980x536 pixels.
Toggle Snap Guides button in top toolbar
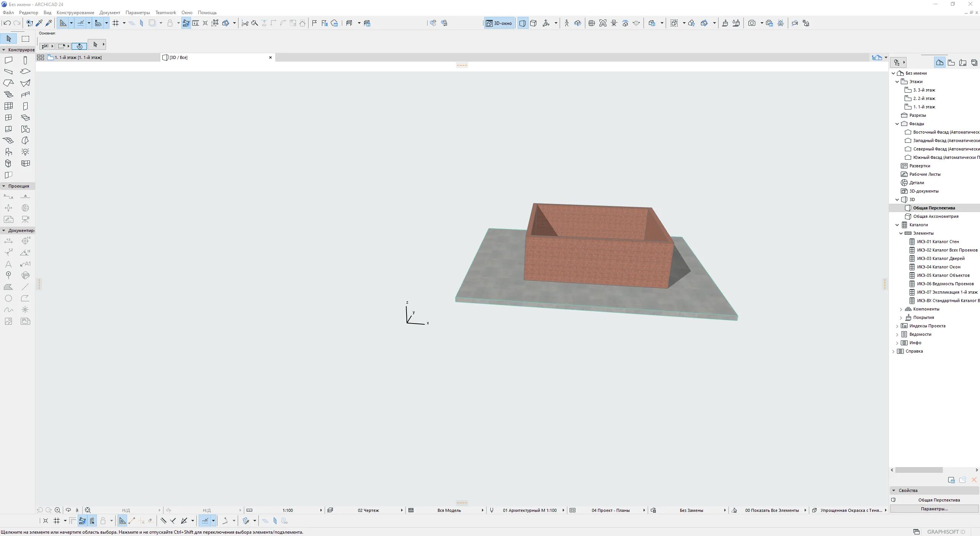[x=81, y=23]
